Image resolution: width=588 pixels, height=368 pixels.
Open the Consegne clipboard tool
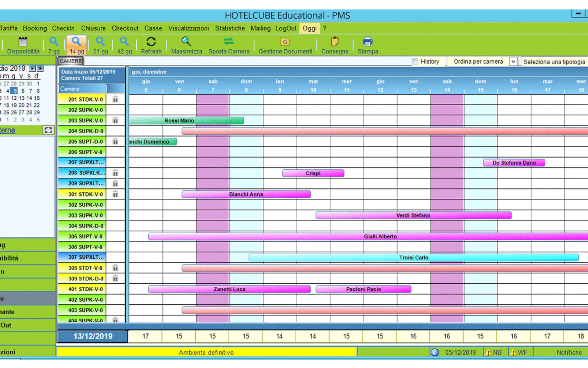click(335, 45)
